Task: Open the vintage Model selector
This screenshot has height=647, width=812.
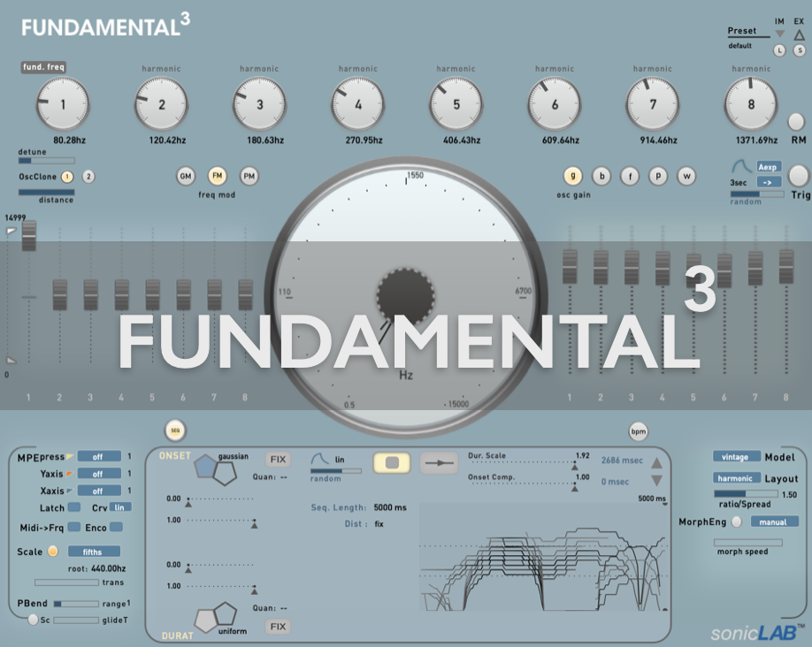Action: [x=737, y=456]
